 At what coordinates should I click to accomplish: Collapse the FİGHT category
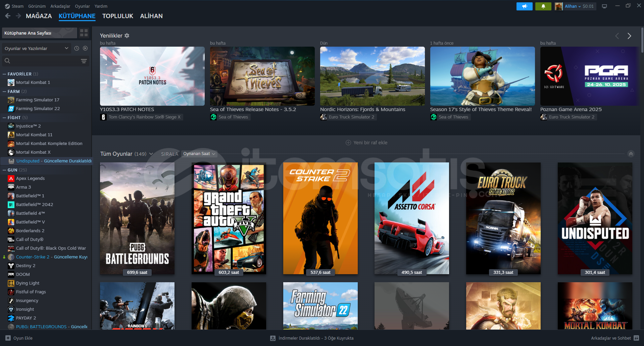[x=4, y=117]
